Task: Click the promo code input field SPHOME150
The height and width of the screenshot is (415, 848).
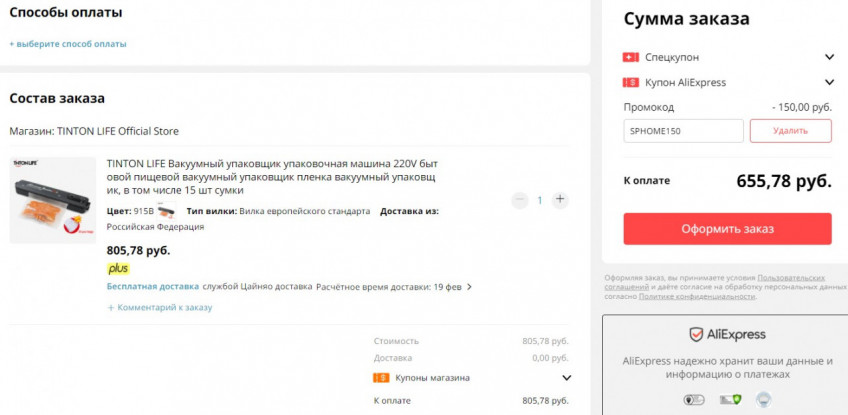Action: (x=683, y=131)
